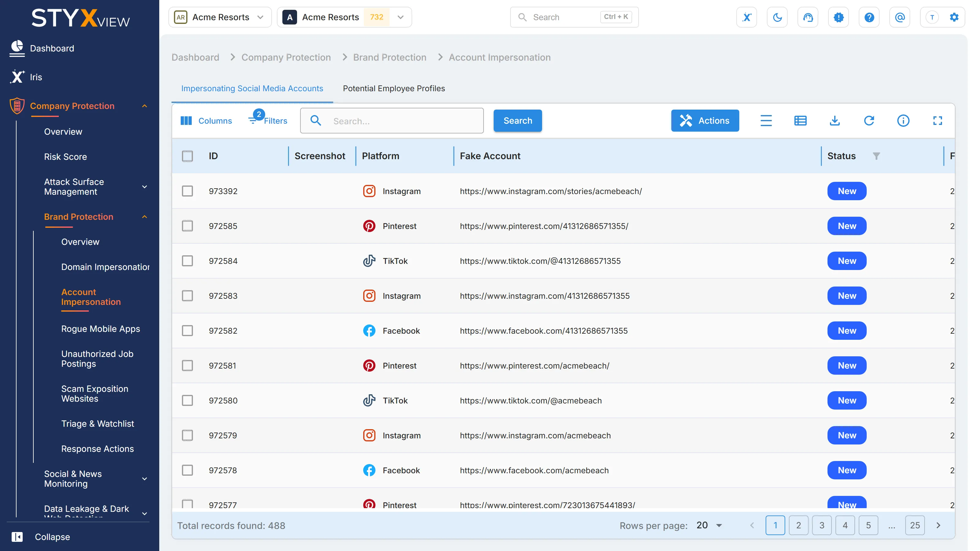Click New status badge for row 972578
The height and width of the screenshot is (551, 980).
[847, 470]
